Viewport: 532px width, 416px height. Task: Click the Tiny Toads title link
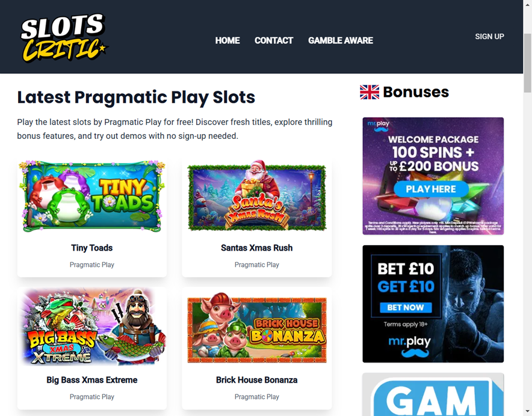click(92, 248)
